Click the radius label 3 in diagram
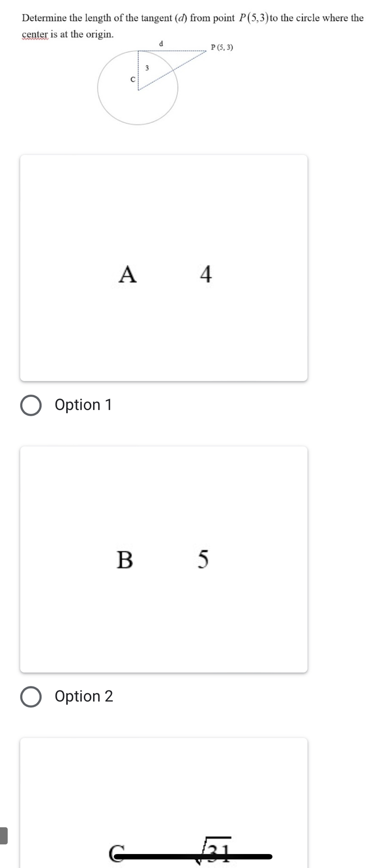The image size is (371, 868). [x=147, y=67]
